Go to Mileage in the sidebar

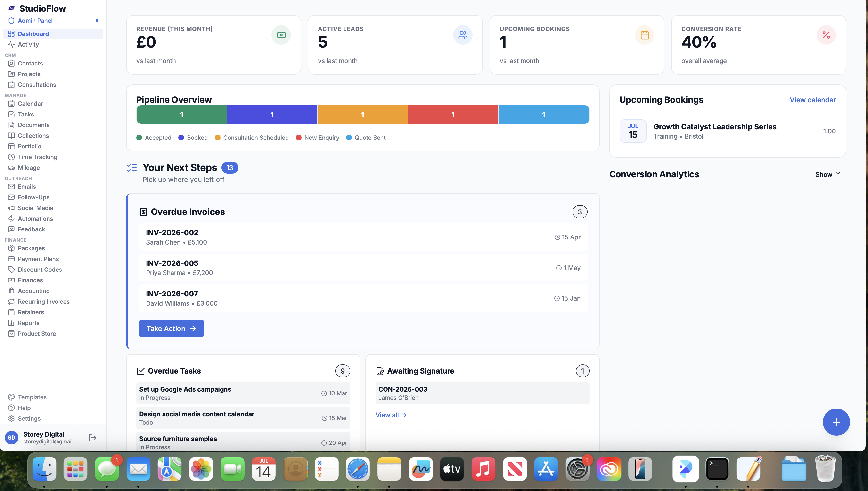pyautogui.click(x=53, y=168)
